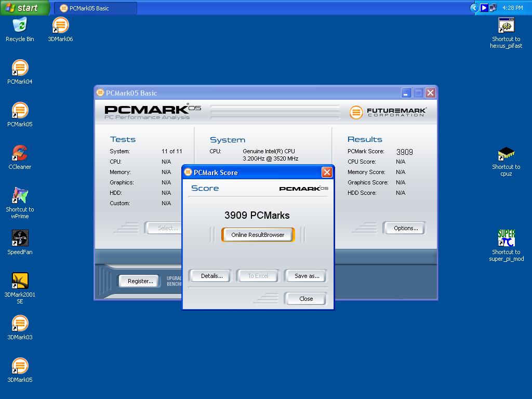The image size is (532, 399).
Task: Click the PCMark05 Basic taskbar button
Action: (x=96, y=8)
